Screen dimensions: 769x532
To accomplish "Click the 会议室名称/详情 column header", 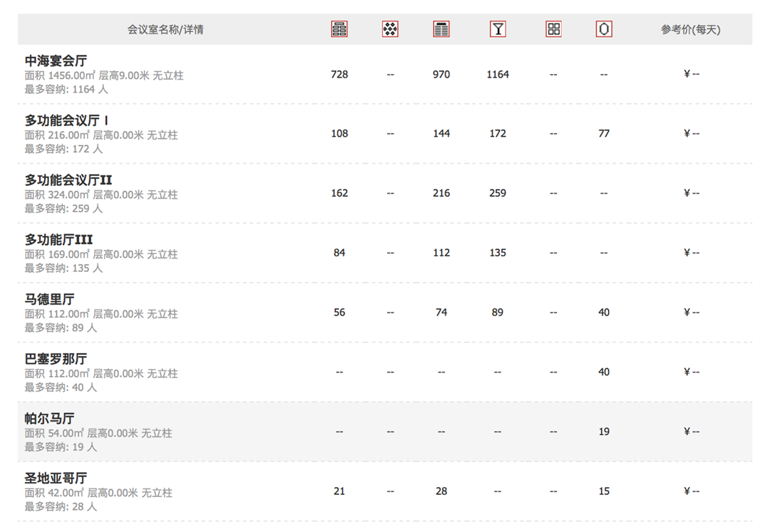I will [165, 30].
